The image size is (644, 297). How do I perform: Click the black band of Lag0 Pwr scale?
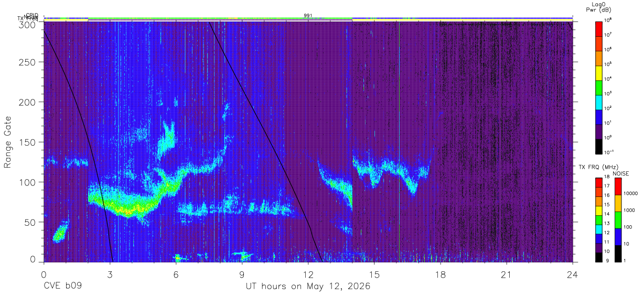(x=599, y=146)
